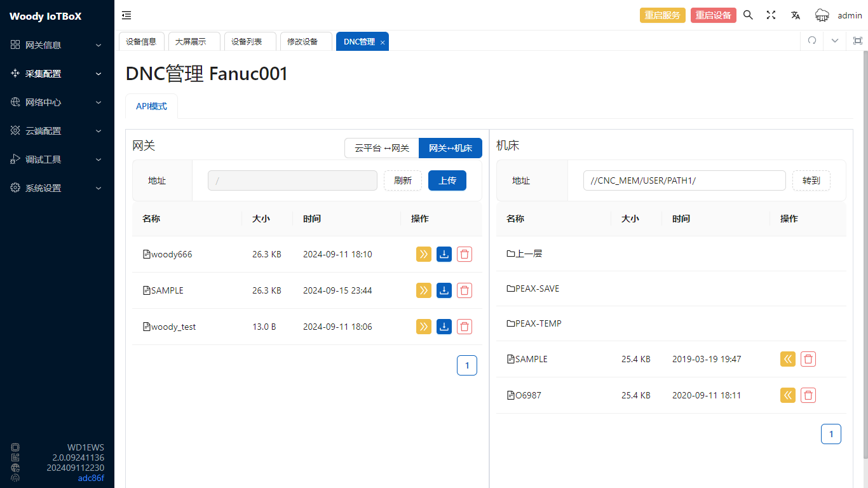Expand the 网关信息 sidebar menu

[x=57, y=45]
